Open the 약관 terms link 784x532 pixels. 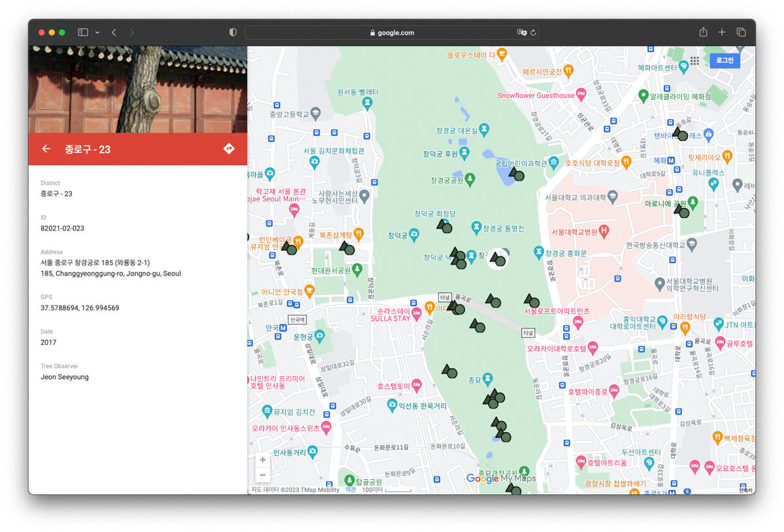coord(351,490)
